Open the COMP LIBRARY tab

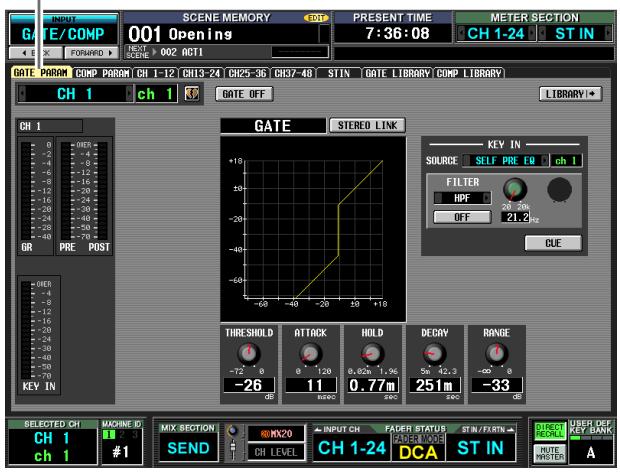tap(469, 73)
